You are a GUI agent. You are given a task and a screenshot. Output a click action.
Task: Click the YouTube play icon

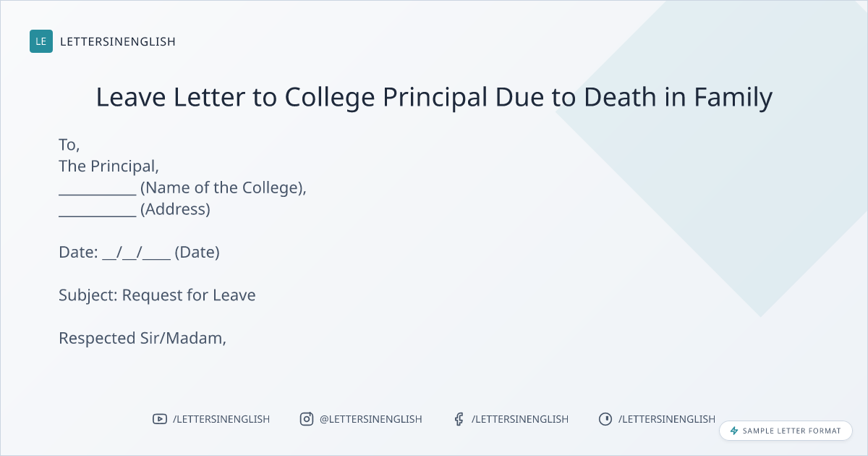159,419
